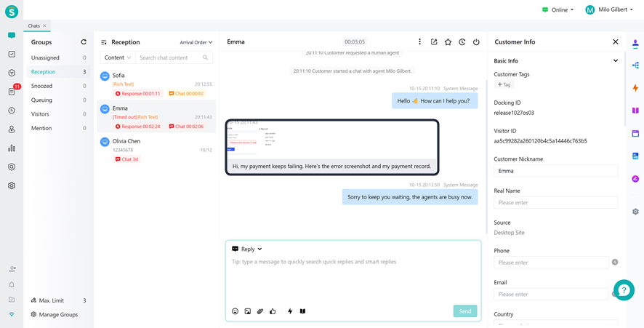Insert an image in reply

(248, 311)
